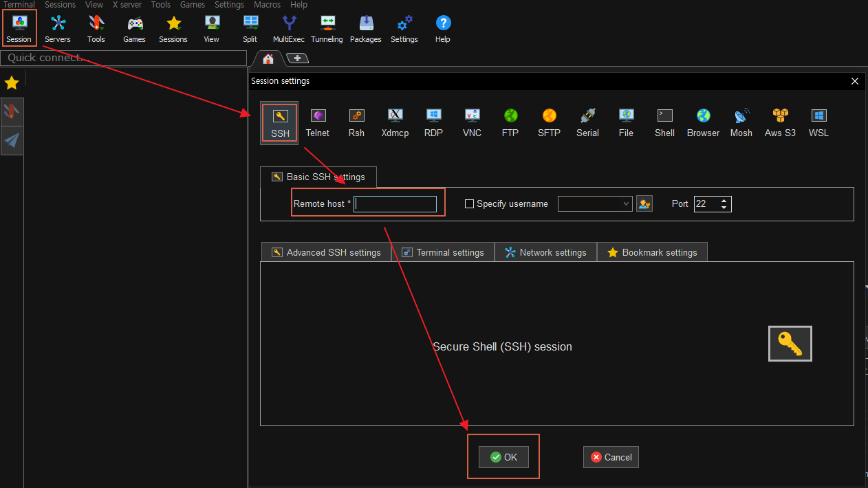Launch the MultiExec toolbar icon
The width and height of the screenshot is (868, 488).
pos(289,29)
